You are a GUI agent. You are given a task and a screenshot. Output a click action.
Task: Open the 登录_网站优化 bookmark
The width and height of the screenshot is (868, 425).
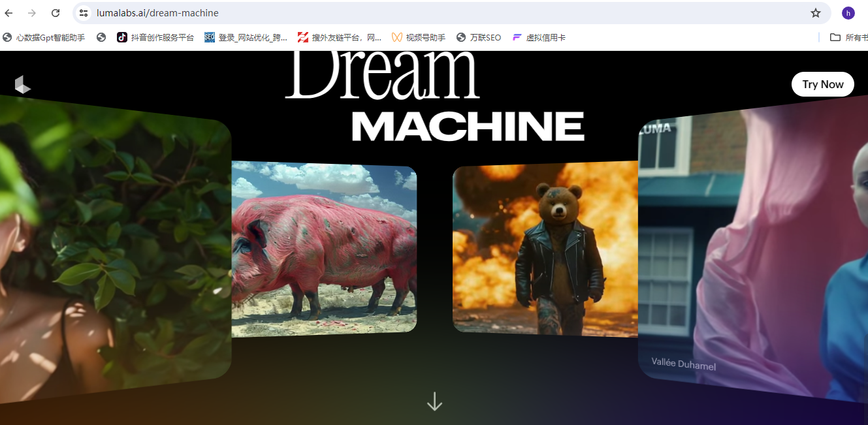246,38
